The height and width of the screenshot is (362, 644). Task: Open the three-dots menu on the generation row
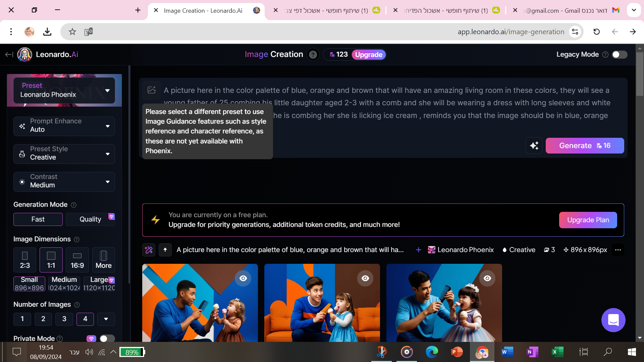coord(618,250)
